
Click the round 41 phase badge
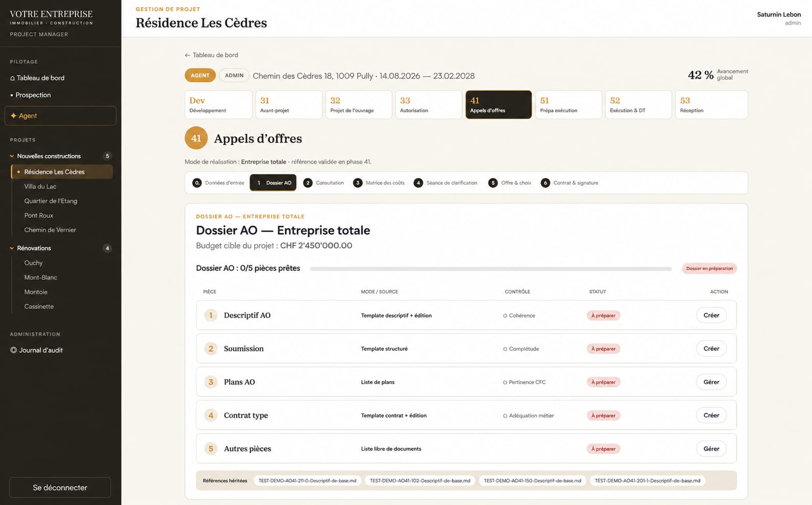(196, 138)
